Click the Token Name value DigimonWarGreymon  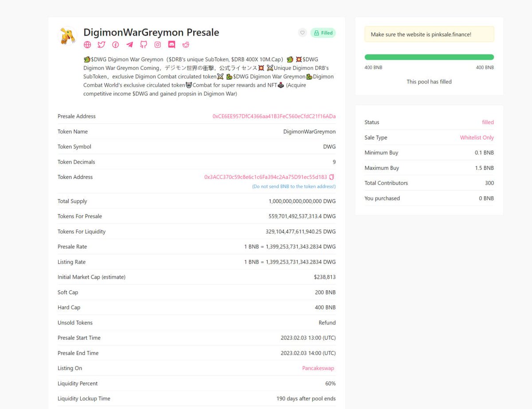point(309,132)
